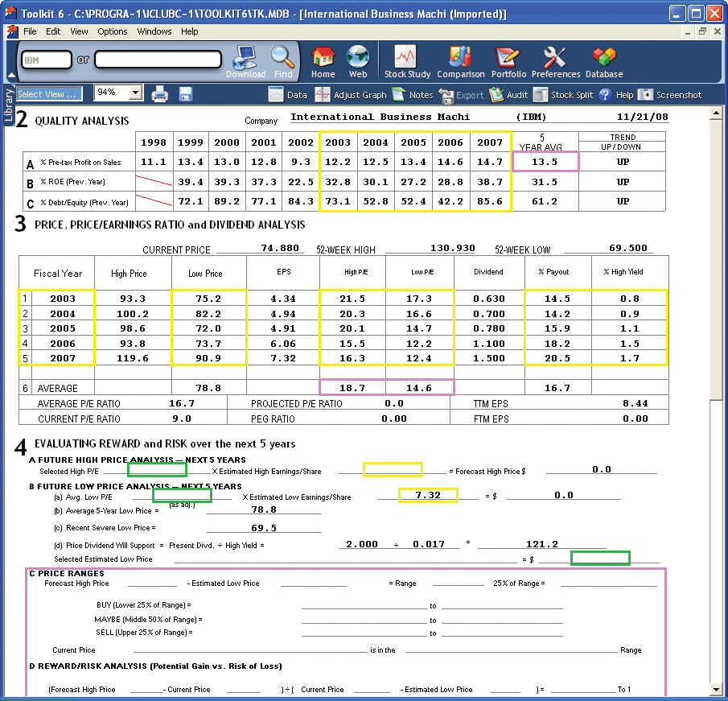Click the Adjust Graph button
The height and width of the screenshot is (701, 728).
coord(351,95)
